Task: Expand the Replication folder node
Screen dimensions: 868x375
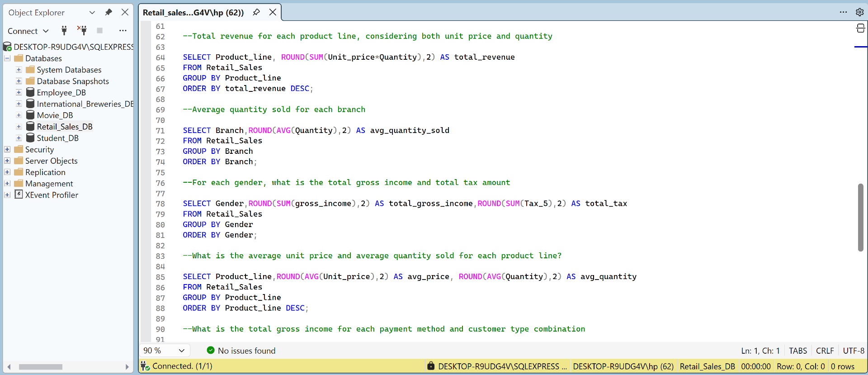Action: pyautogui.click(x=7, y=172)
